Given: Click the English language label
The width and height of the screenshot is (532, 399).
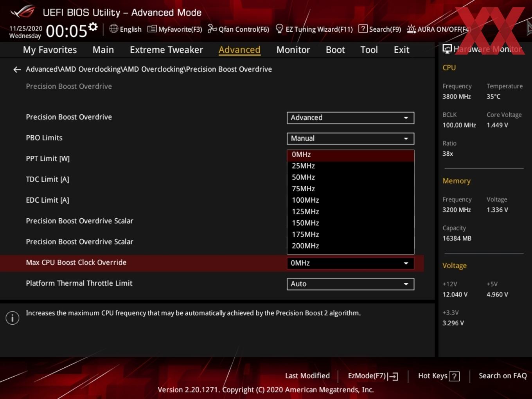Looking at the screenshot, I should pos(131,29).
